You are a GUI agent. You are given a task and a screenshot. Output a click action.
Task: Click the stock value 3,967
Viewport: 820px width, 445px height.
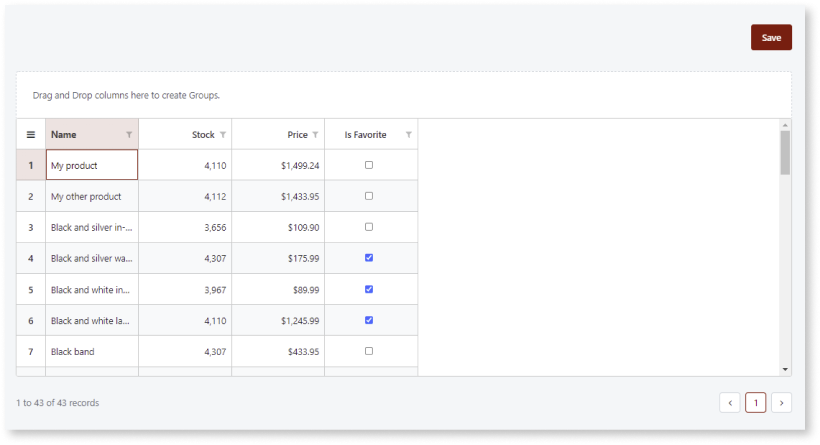point(215,290)
